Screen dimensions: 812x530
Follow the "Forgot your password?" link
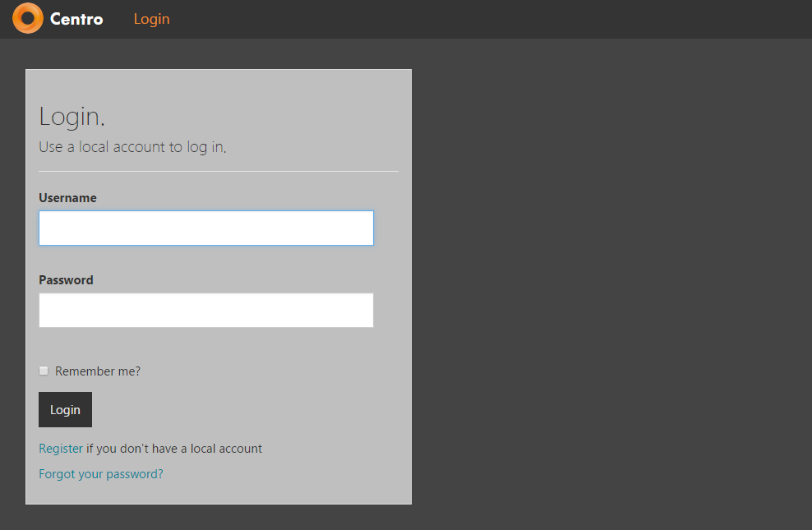pyautogui.click(x=101, y=474)
